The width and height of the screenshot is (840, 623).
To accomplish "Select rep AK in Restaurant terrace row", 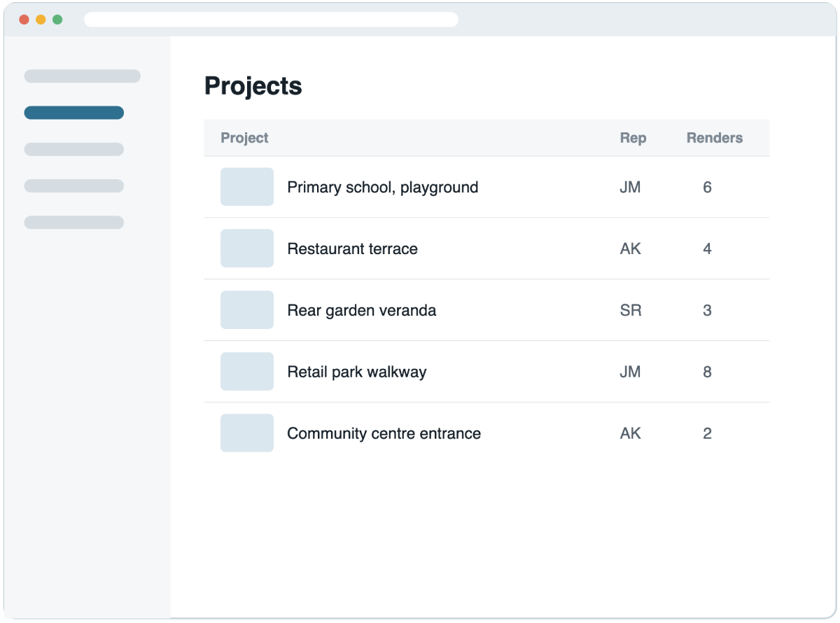I will pyautogui.click(x=630, y=248).
